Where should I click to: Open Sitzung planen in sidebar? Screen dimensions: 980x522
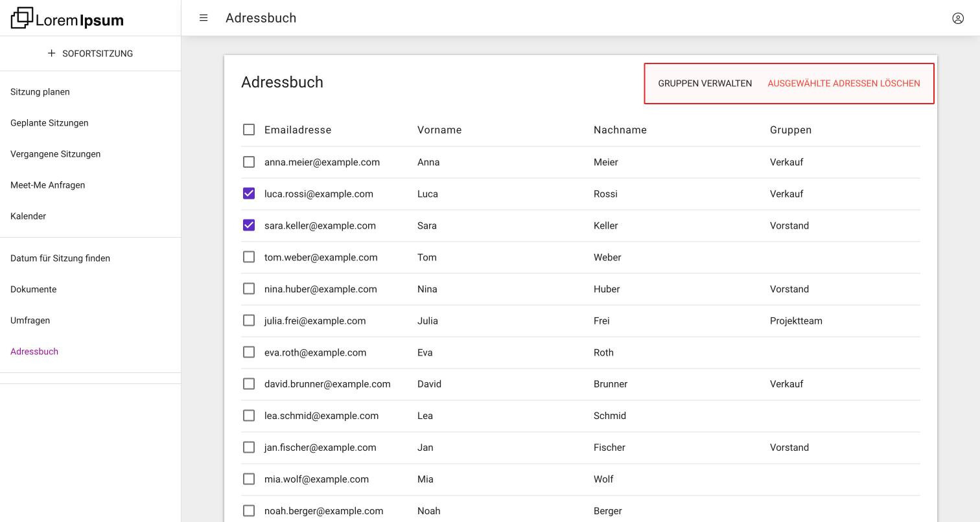(40, 92)
